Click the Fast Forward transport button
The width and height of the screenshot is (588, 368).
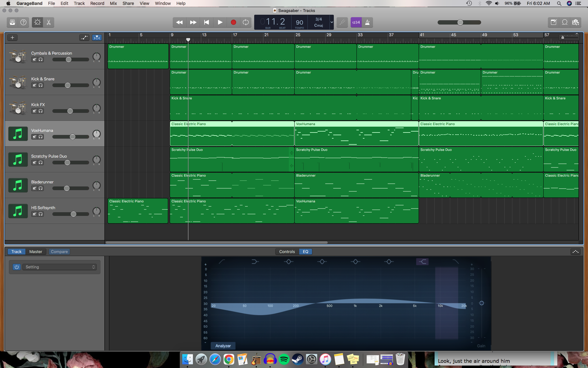tap(193, 22)
